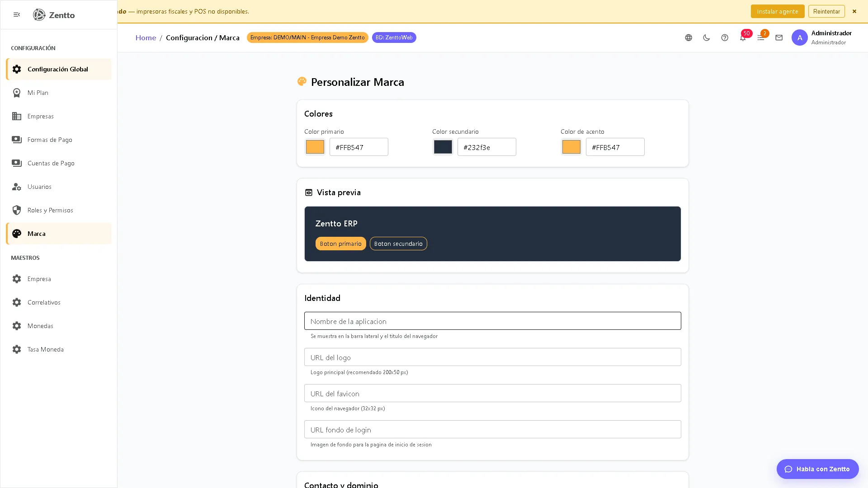Click the Administrador avatar A

tap(799, 38)
